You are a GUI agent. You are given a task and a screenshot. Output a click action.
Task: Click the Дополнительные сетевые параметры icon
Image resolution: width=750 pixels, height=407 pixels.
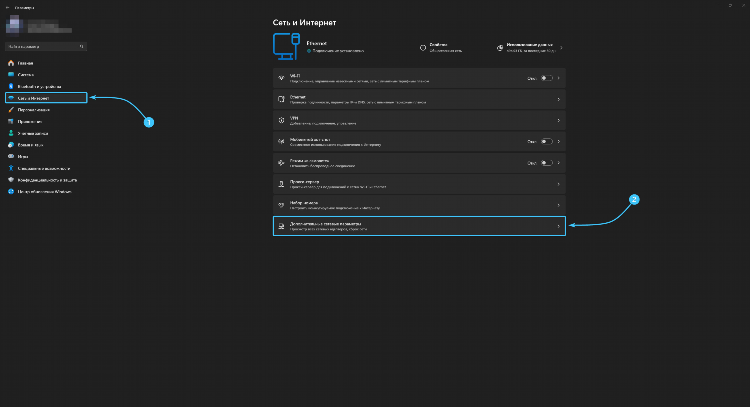pyautogui.click(x=281, y=226)
